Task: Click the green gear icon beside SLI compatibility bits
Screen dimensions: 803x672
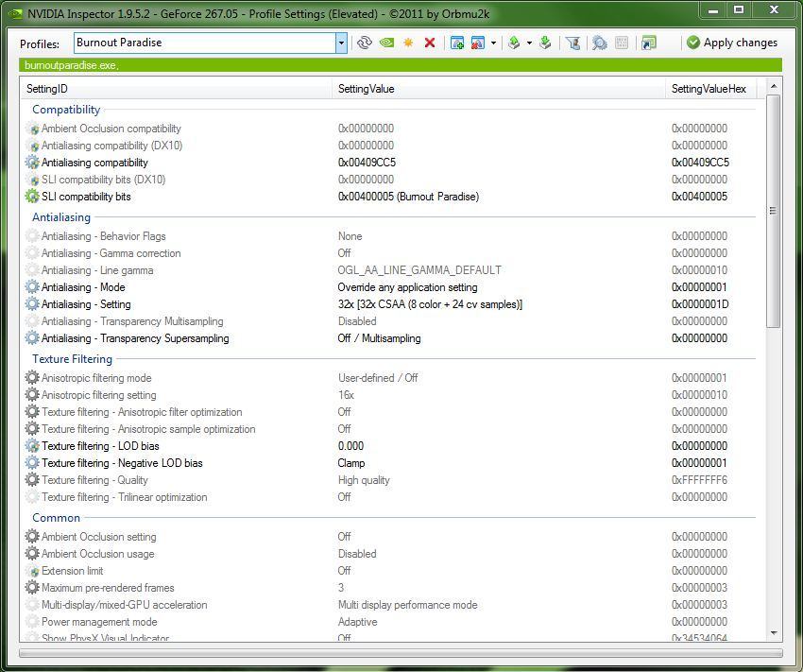Action: 32,197
